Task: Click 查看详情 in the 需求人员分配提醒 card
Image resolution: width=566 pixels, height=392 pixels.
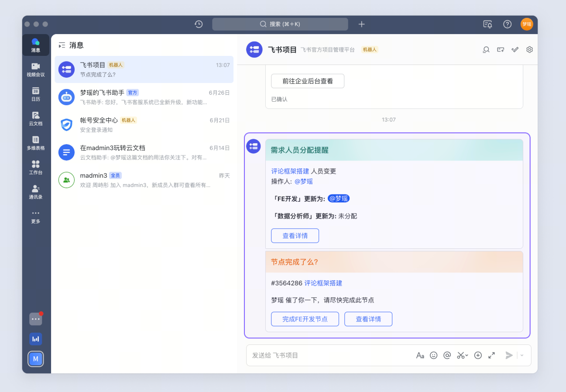Action: [295, 236]
